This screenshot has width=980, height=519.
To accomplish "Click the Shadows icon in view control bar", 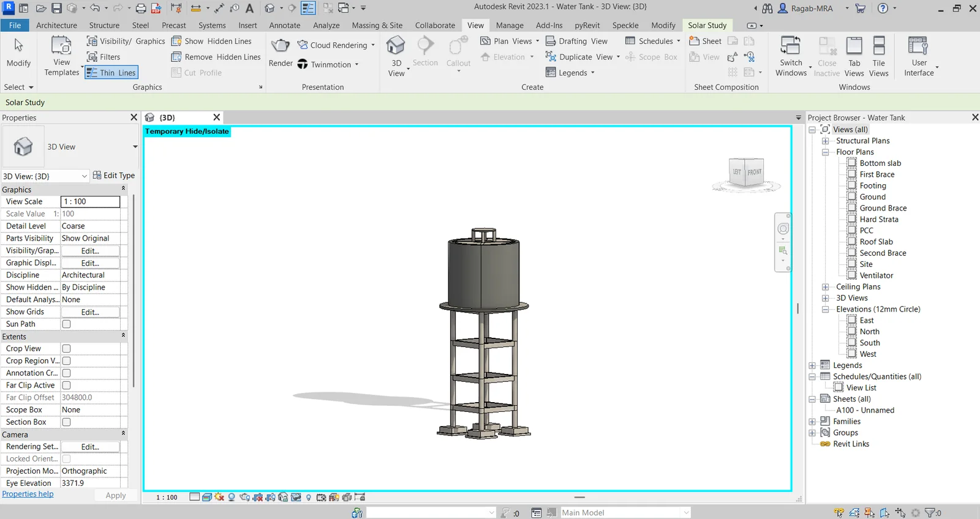I will coord(232,497).
